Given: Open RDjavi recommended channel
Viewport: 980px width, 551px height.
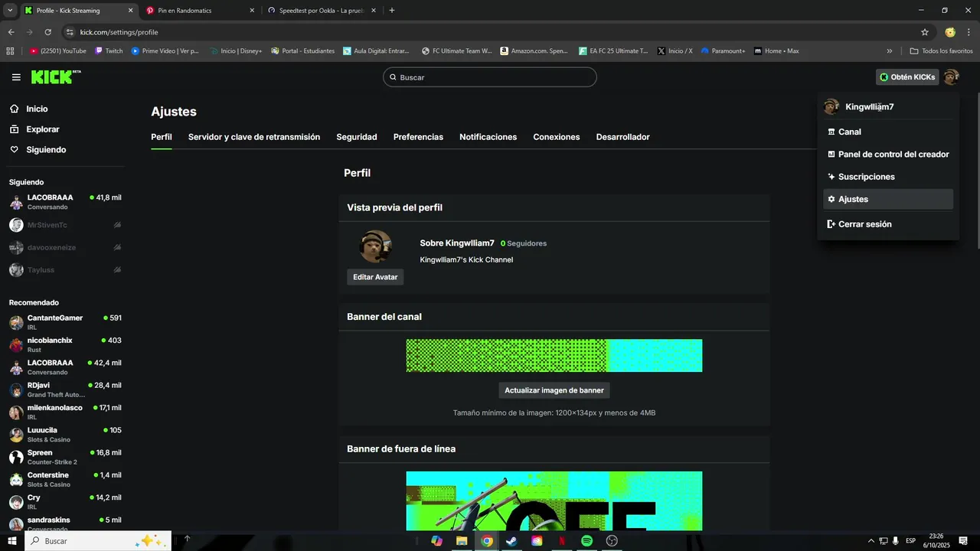Looking at the screenshot, I should (x=65, y=390).
